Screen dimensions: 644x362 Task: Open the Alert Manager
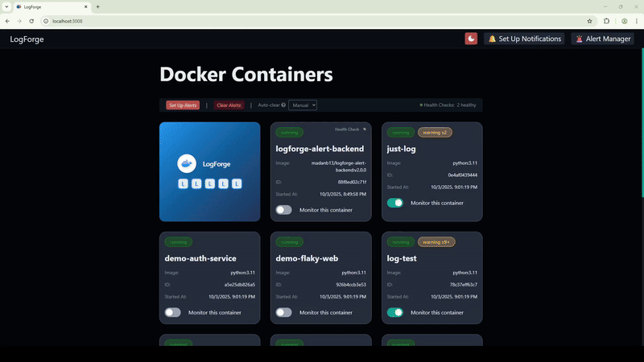coord(602,39)
